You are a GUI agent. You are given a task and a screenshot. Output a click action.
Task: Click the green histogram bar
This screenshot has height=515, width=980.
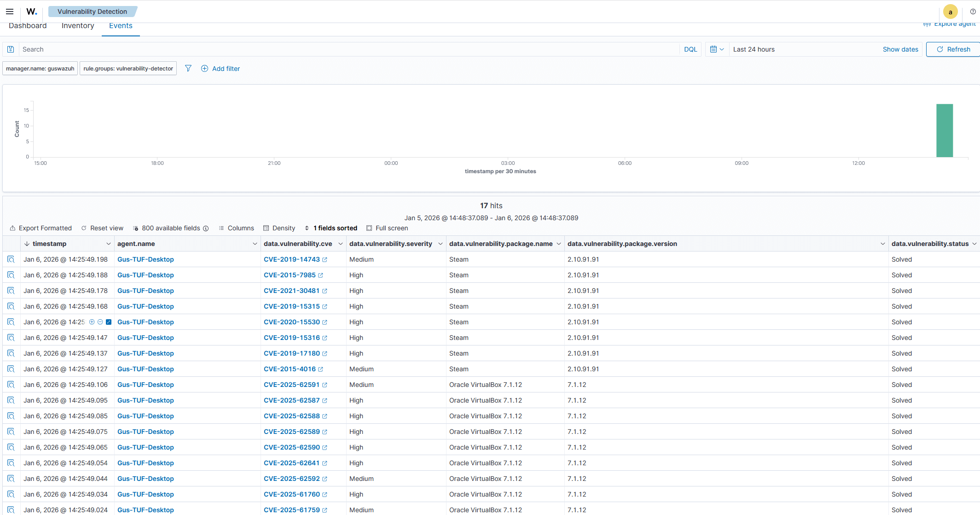(944, 130)
